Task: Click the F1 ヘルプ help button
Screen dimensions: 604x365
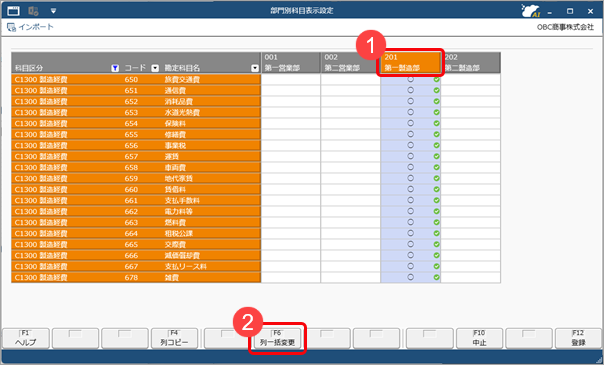Action: tap(26, 338)
